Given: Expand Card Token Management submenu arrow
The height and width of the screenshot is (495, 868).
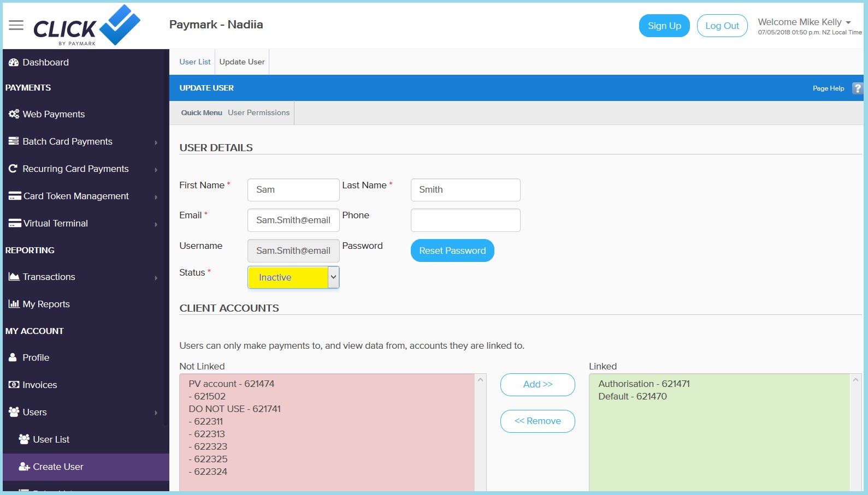Looking at the screenshot, I should [156, 197].
